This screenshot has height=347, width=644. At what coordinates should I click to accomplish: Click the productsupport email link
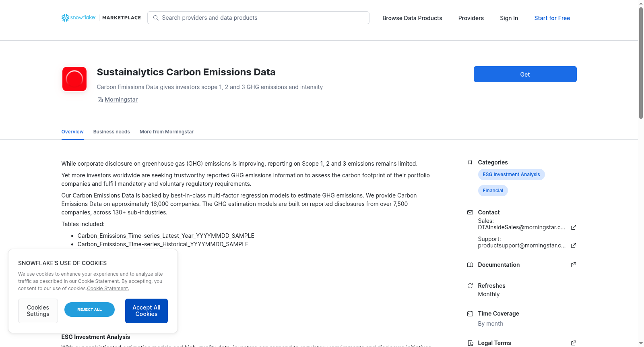(522, 245)
